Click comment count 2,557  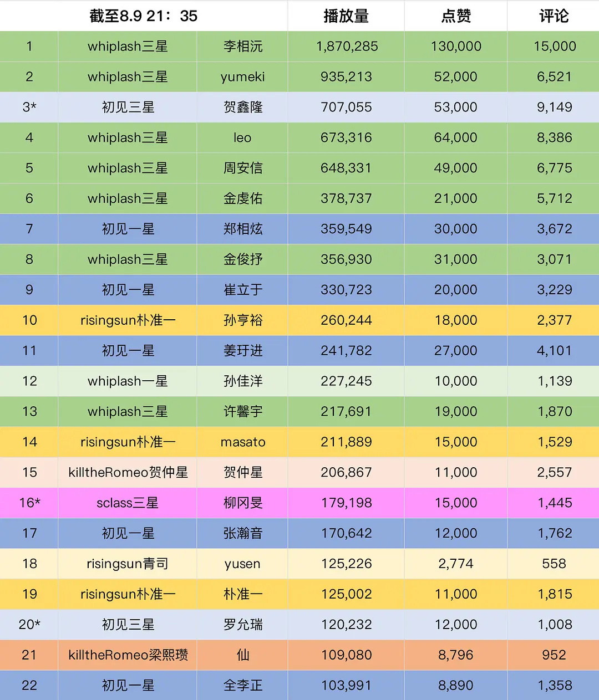pyautogui.click(x=554, y=473)
